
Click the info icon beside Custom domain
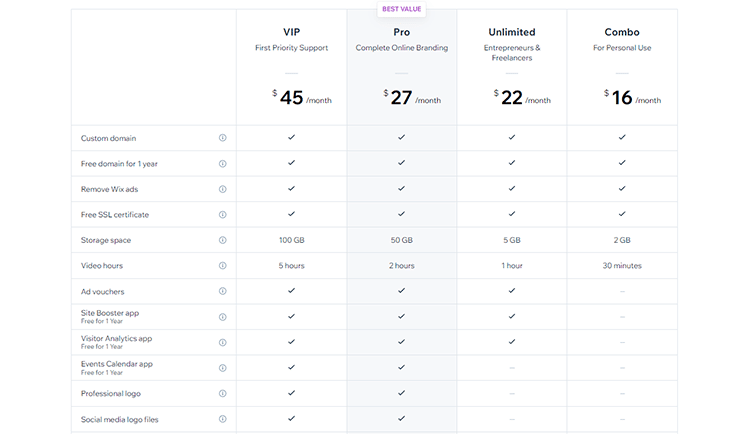click(222, 138)
